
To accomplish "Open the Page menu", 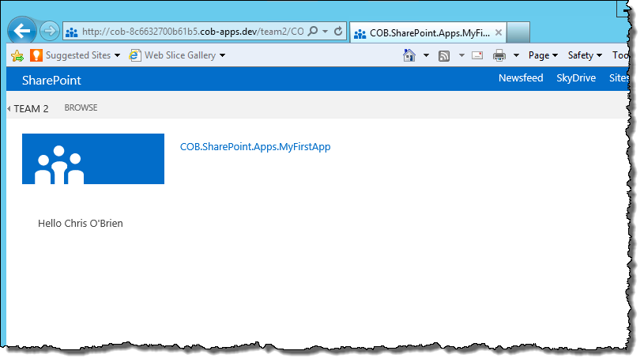I will 543,55.
